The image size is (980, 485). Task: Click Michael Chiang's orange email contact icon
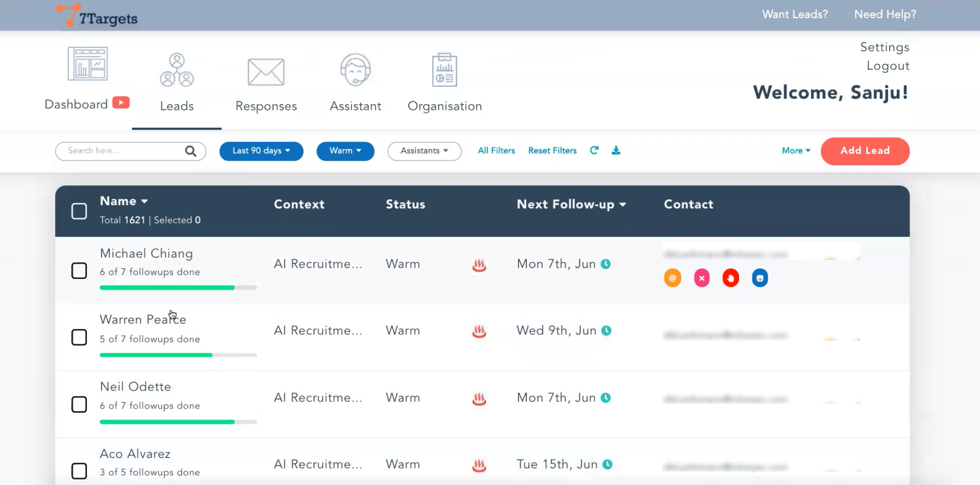[x=672, y=278]
